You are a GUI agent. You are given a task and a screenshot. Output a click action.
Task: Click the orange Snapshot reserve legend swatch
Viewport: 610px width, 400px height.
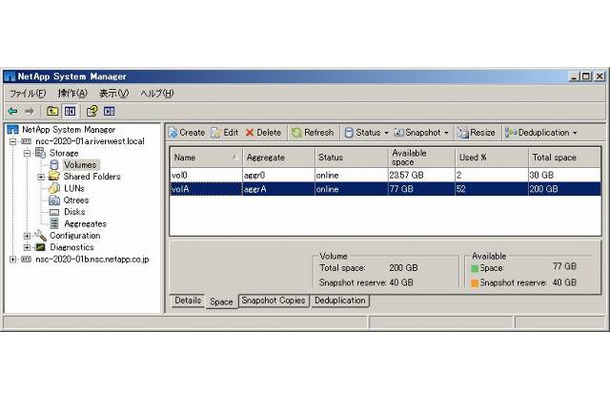(x=475, y=283)
